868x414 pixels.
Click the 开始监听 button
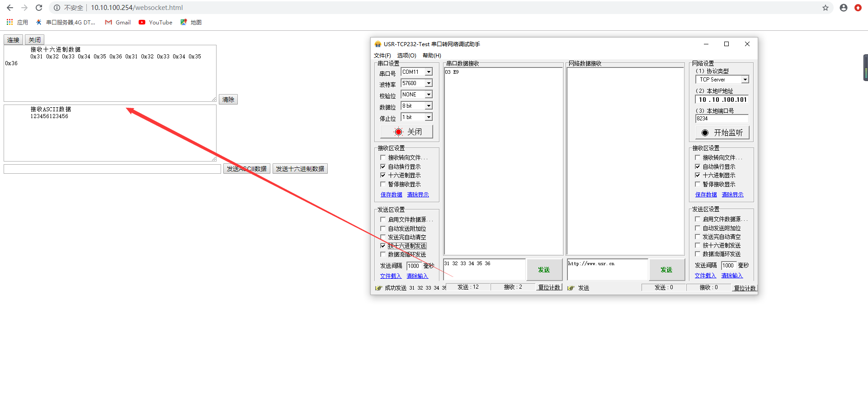[722, 133]
